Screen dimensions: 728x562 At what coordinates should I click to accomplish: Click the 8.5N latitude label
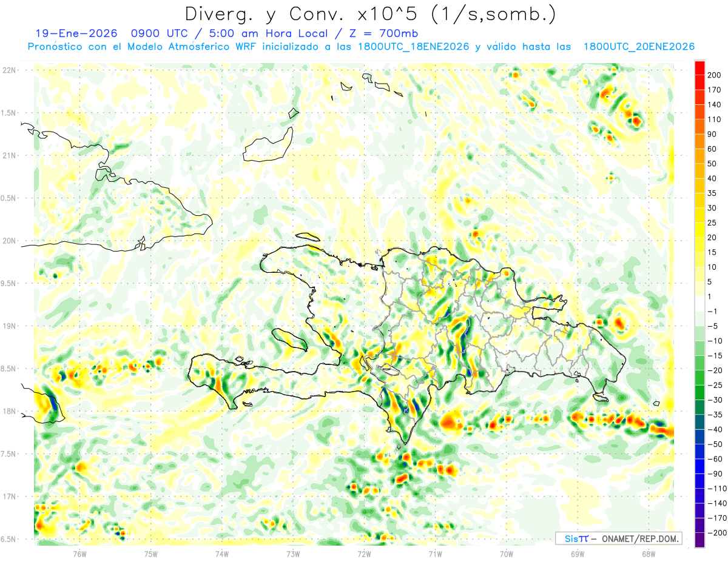click(8, 369)
